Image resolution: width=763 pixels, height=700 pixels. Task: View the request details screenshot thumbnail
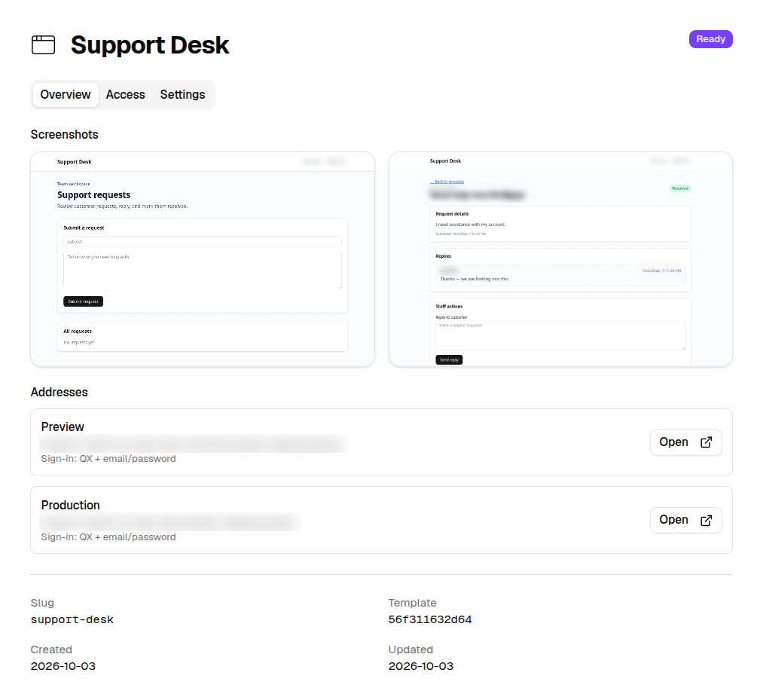point(560,259)
